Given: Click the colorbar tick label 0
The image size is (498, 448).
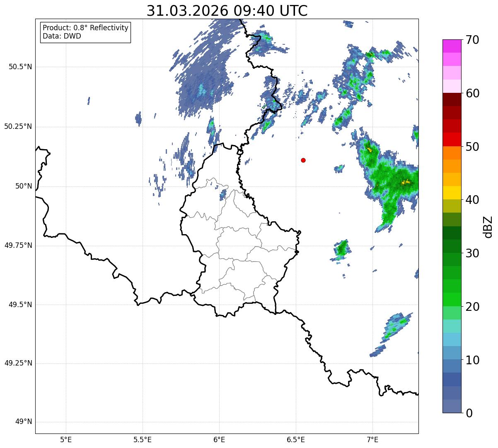Looking at the screenshot, I should 469,413.
